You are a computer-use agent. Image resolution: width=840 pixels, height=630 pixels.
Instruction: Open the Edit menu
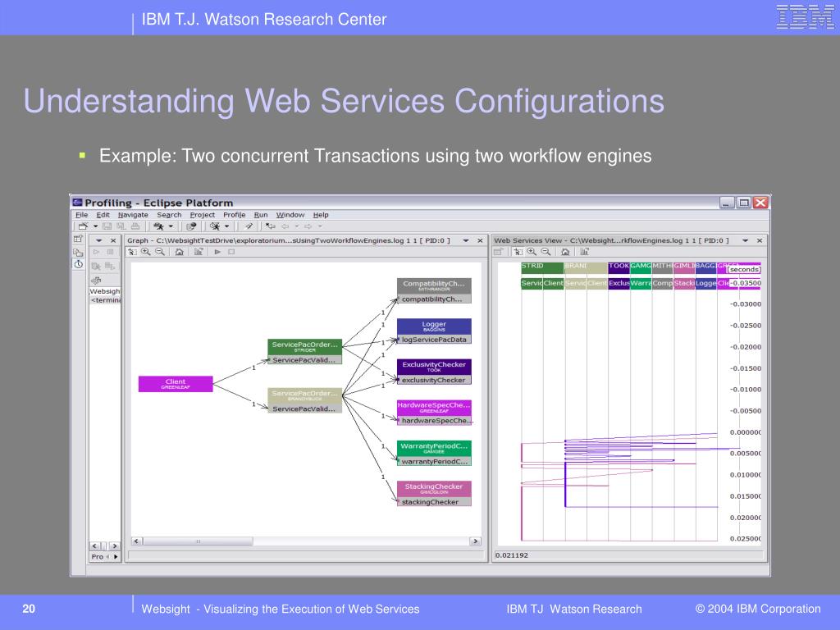pos(103,215)
